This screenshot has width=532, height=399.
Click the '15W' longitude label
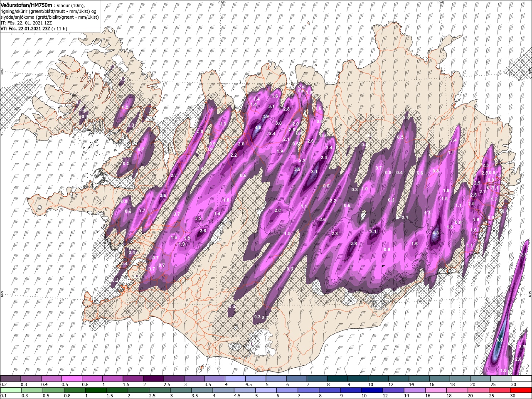pos(440,2)
